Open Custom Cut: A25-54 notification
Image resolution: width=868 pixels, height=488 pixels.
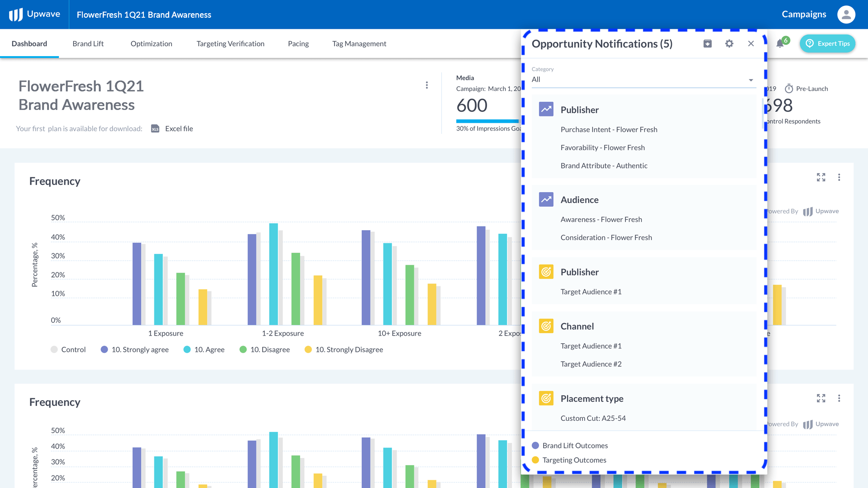coord(593,419)
